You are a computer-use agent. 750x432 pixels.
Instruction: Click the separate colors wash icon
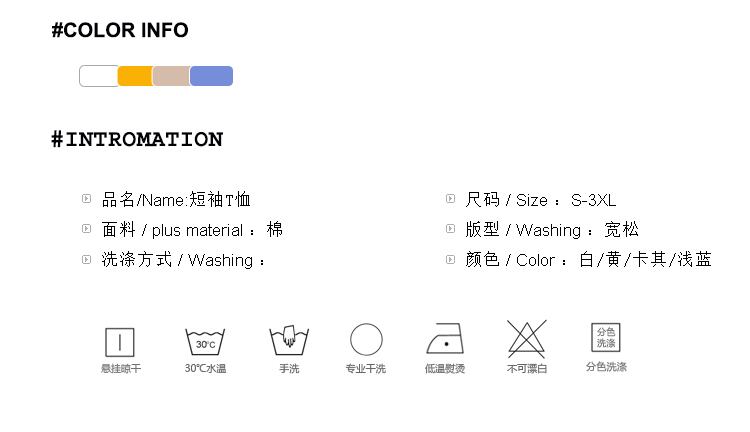[606, 338]
